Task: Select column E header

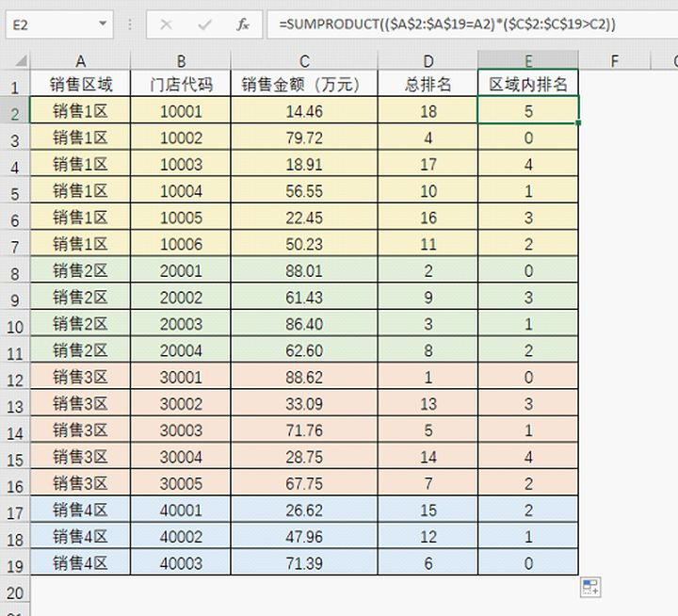Action: coord(528,61)
